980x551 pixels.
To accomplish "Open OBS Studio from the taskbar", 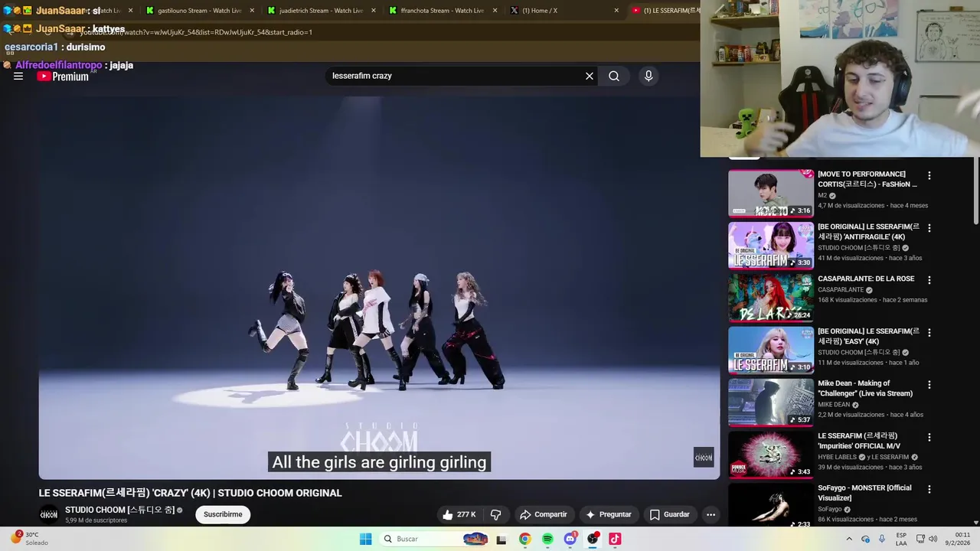I will pyautogui.click(x=593, y=539).
